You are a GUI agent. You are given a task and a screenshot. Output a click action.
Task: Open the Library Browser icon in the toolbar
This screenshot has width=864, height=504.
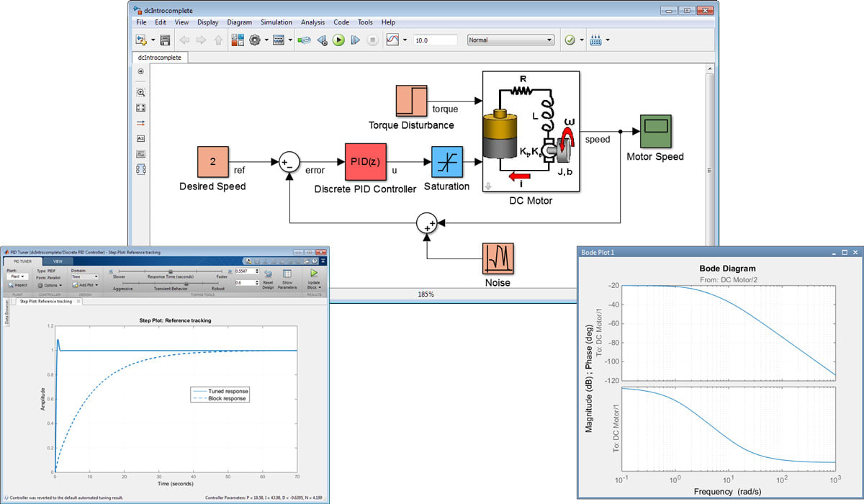pyautogui.click(x=238, y=40)
